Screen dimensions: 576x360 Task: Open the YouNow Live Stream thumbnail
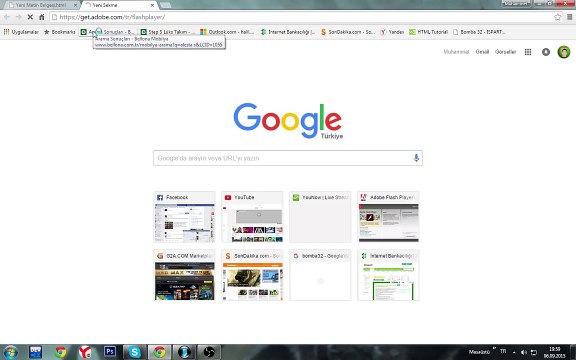point(320,217)
